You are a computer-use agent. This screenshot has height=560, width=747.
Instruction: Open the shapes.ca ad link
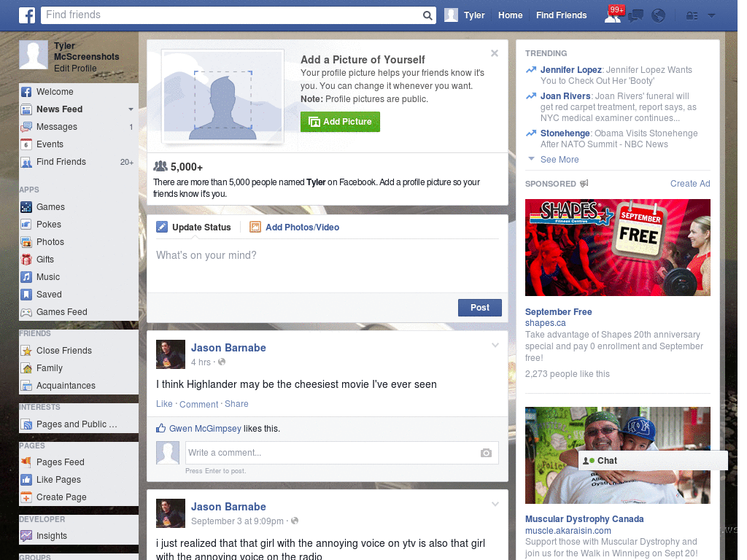point(545,323)
